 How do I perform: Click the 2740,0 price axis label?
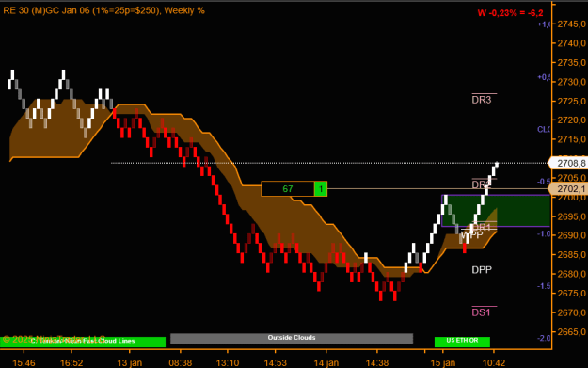point(571,43)
